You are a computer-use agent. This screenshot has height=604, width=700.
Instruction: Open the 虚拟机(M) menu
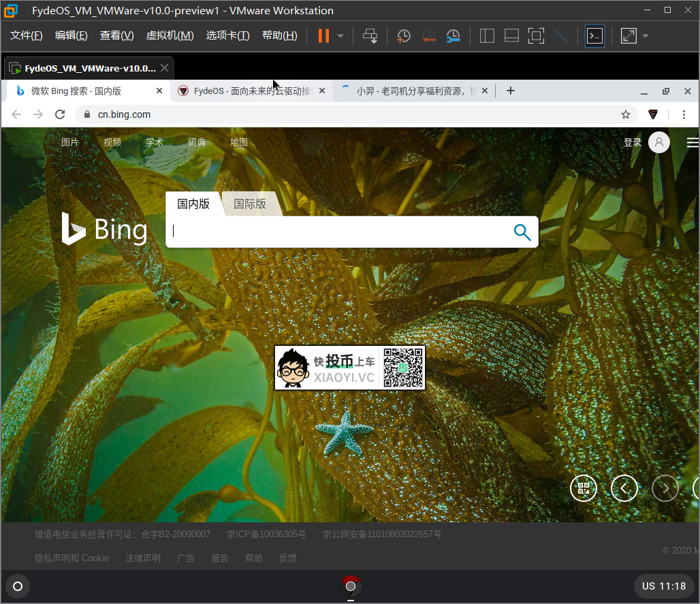pyautogui.click(x=170, y=35)
